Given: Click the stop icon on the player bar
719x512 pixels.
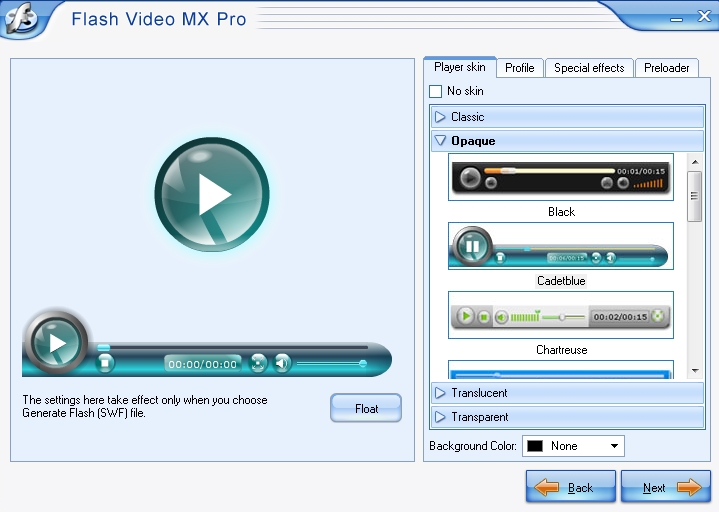Looking at the screenshot, I should [x=105, y=363].
